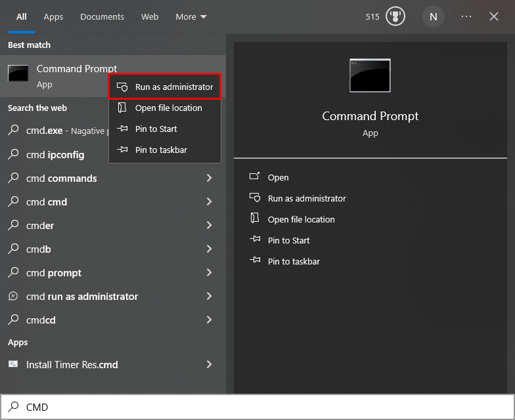Click the shield icon beside Run as administrator in right panel
The image size is (515, 420).
tap(255, 198)
